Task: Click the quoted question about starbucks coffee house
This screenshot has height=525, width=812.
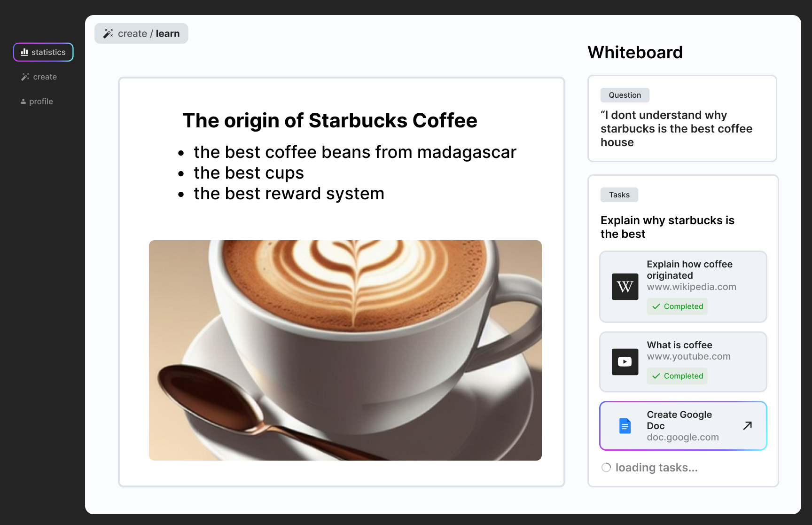Action: pos(677,129)
